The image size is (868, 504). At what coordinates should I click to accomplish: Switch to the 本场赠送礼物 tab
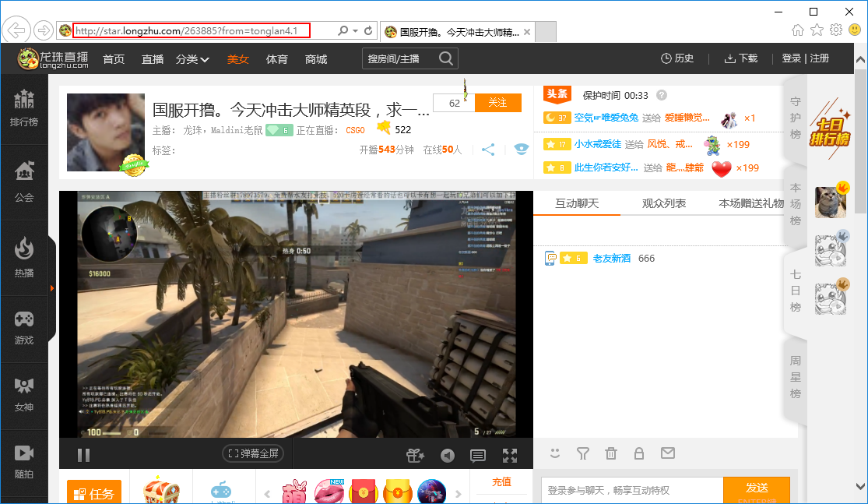[x=751, y=203]
